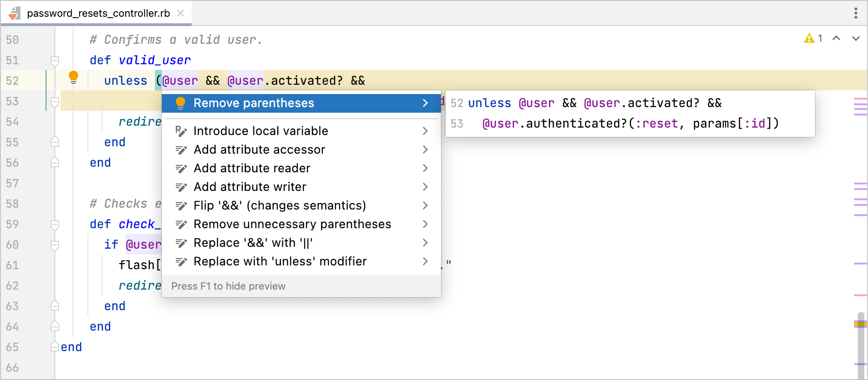
Task: Close the password_resets_controller.rb tab
Action: coord(180,13)
